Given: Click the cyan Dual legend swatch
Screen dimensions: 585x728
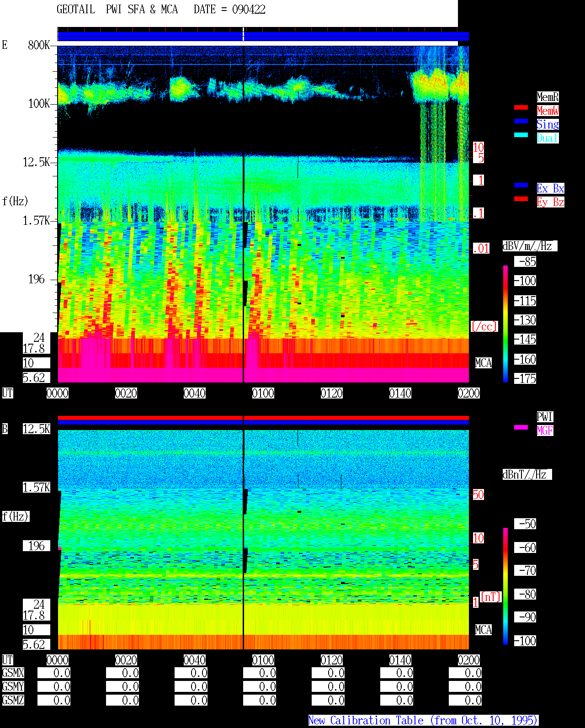Looking at the screenshot, I should [521, 135].
